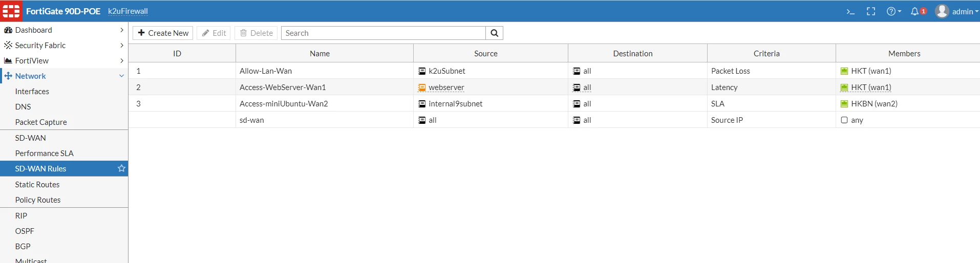
Task: Click the internal9subnet source text
Action: tap(456, 104)
